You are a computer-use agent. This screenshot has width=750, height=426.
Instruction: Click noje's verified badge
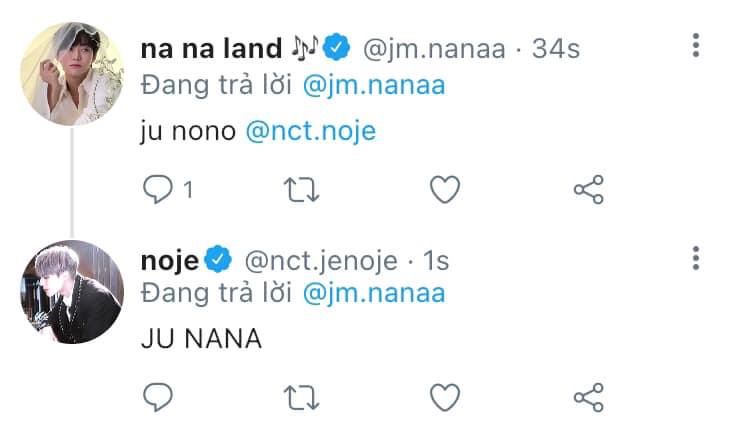point(219,261)
